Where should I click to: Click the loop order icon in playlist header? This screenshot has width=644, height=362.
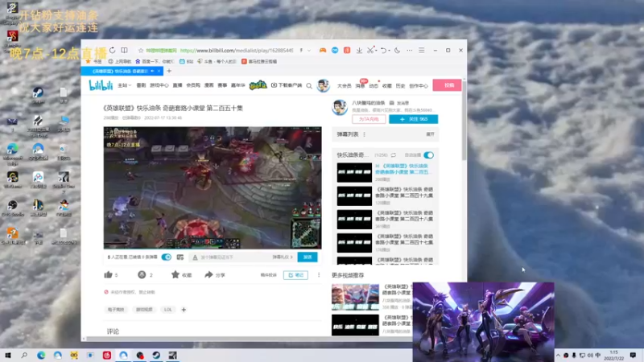(x=394, y=155)
